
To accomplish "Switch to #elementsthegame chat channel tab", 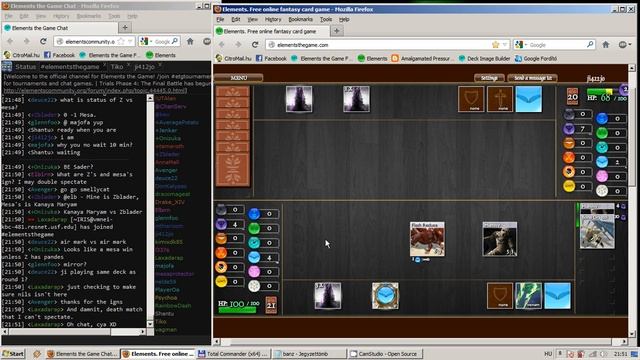I will (70, 67).
